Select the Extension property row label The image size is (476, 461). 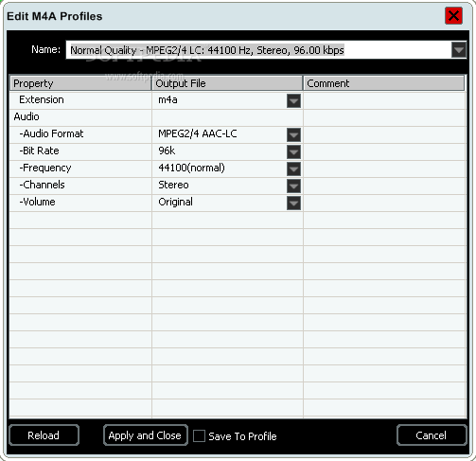42,99
